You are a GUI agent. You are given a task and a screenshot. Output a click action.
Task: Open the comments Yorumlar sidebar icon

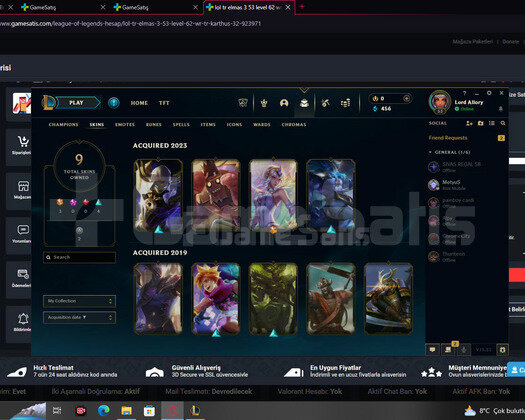[23, 230]
